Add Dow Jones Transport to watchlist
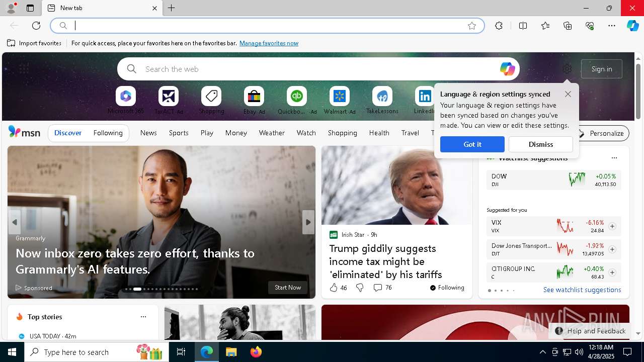 [612, 249]
